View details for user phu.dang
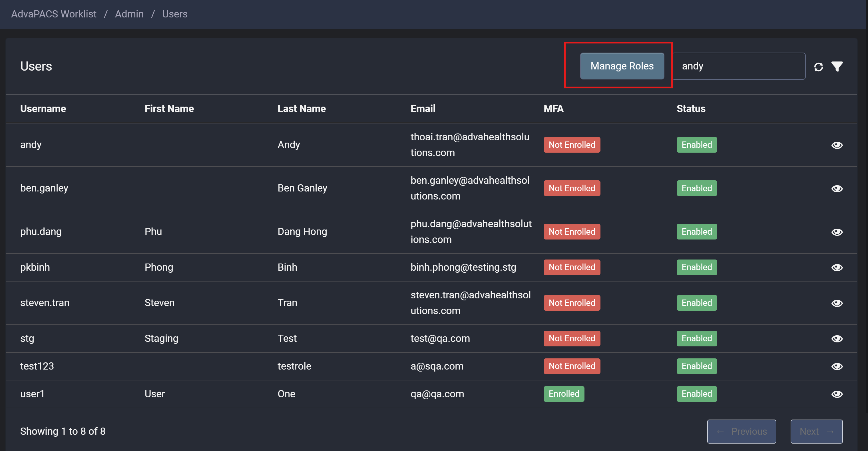 click(x=837, y=232)
